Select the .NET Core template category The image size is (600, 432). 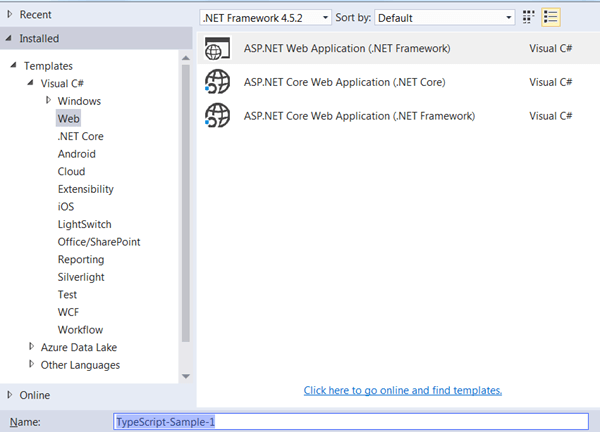(x=80, y=136)
